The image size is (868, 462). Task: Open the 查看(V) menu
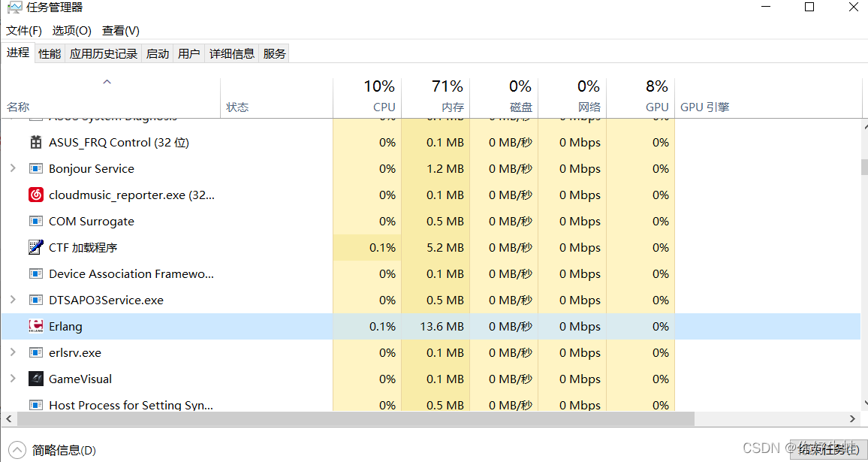click(x=121, y=31)
